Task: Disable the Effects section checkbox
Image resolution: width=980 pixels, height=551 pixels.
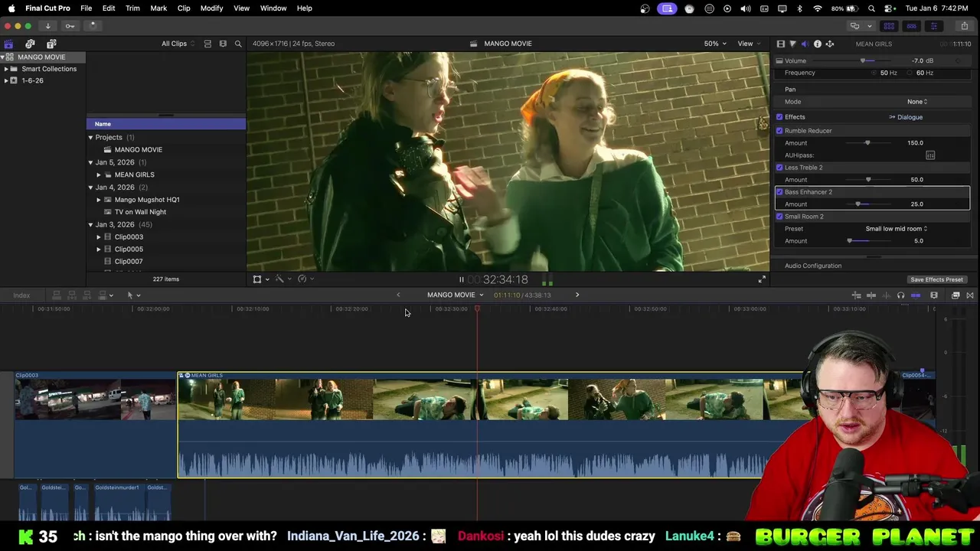Action: click(x=779, y=117)
